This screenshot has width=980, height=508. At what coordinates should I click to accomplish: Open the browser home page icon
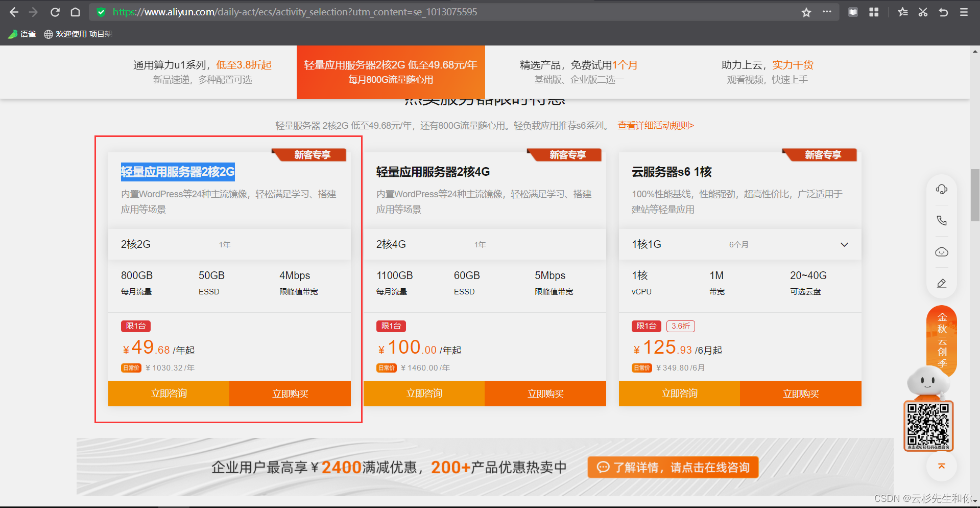[x=75, y=12]
